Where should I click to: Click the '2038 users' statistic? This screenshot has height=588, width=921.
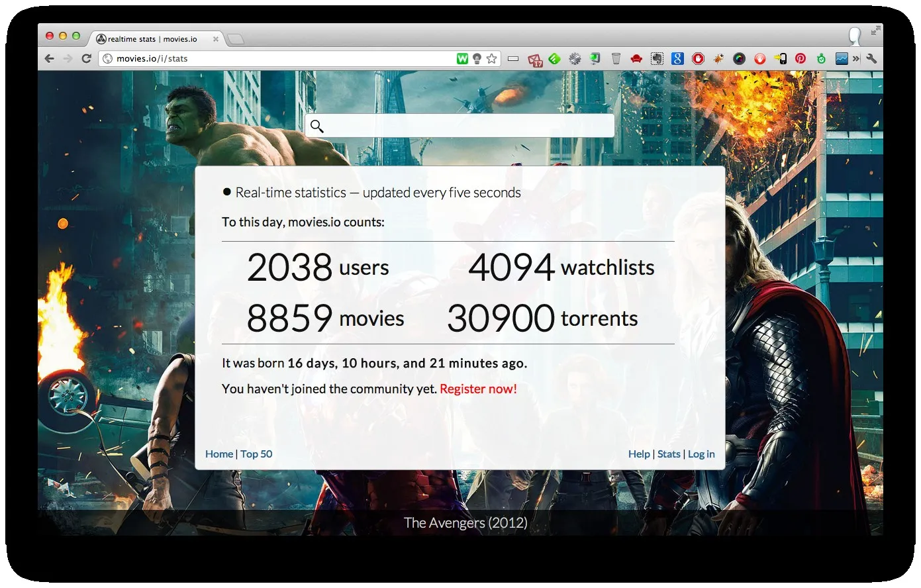(x=318, y=268)
